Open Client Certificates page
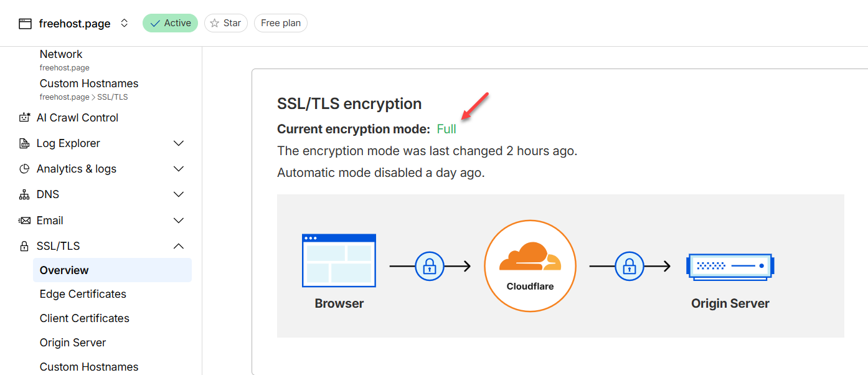 (x=85, y=318)
